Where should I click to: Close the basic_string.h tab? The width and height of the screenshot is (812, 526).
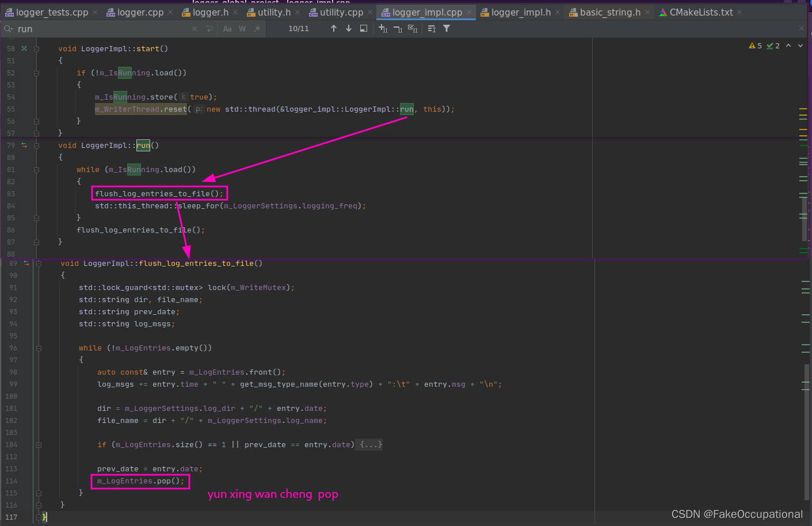[647, 12]
